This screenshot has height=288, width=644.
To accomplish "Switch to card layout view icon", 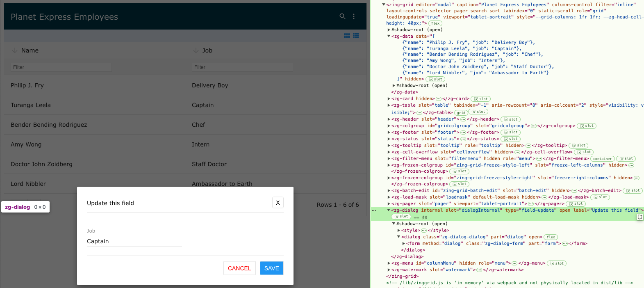I will 347,36.
